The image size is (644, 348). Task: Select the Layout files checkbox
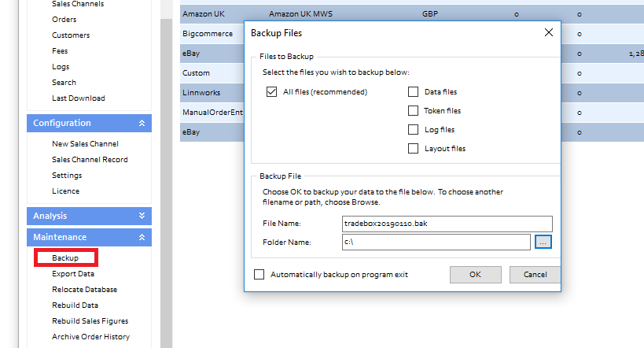point(413,149)
